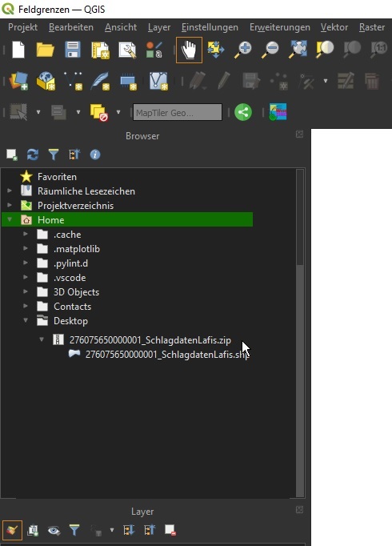The image size is (392, 546).
Task: Toggle the Manage Map Themes eye icon
Action: point(54,530)
